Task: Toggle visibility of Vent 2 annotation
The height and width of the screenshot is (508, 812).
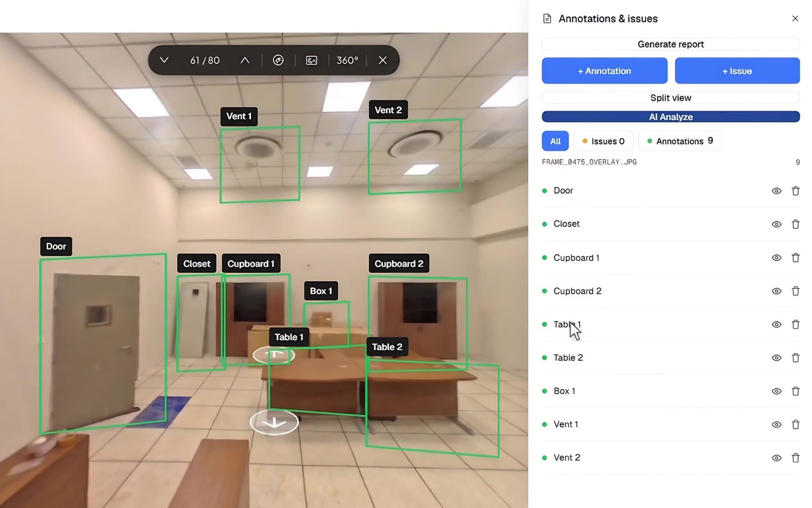Action: [776, 458]
